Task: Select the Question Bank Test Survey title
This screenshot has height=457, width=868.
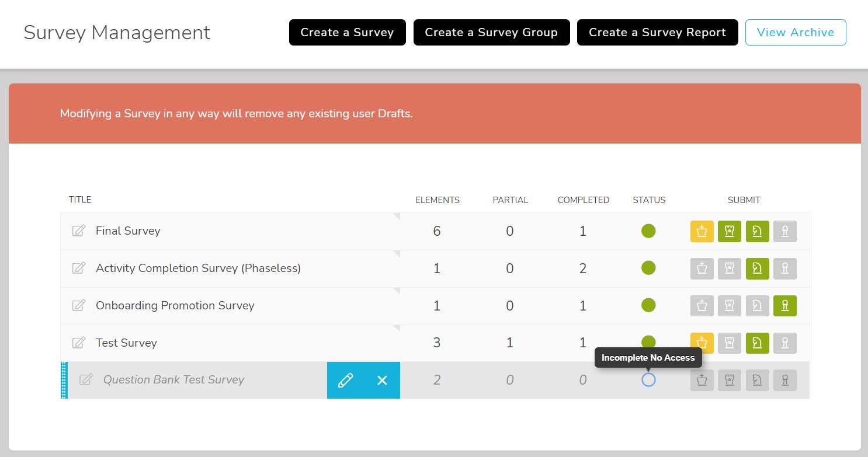Action: coord(173,380)
